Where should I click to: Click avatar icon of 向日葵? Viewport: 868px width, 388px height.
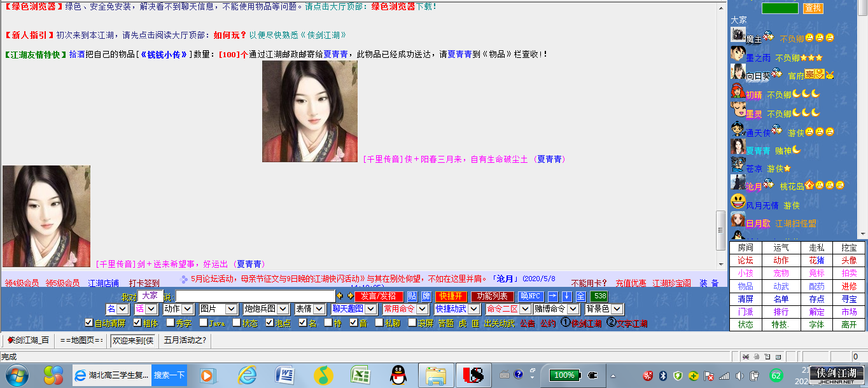pos(738,72)
